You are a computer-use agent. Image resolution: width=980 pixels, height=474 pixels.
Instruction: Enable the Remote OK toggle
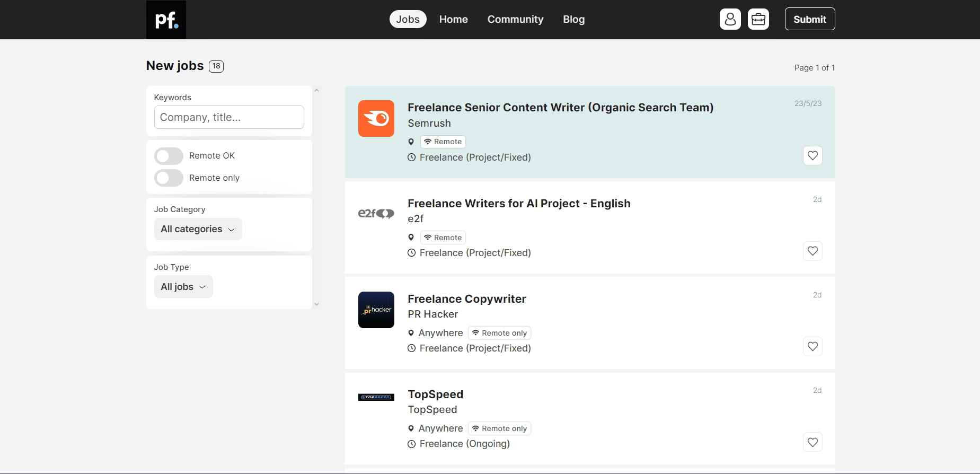(x=169, y=156)
